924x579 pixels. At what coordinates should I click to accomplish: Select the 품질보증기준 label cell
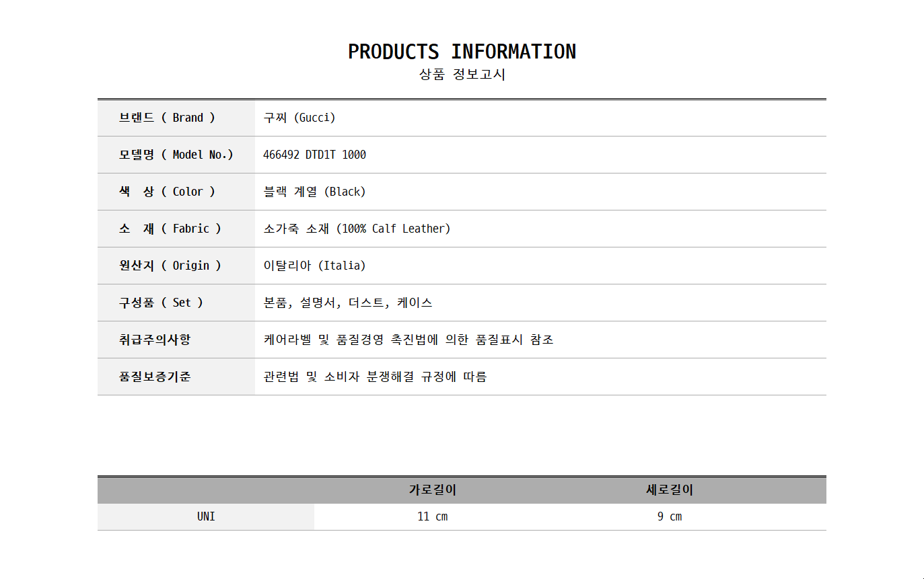click(155, 377)
